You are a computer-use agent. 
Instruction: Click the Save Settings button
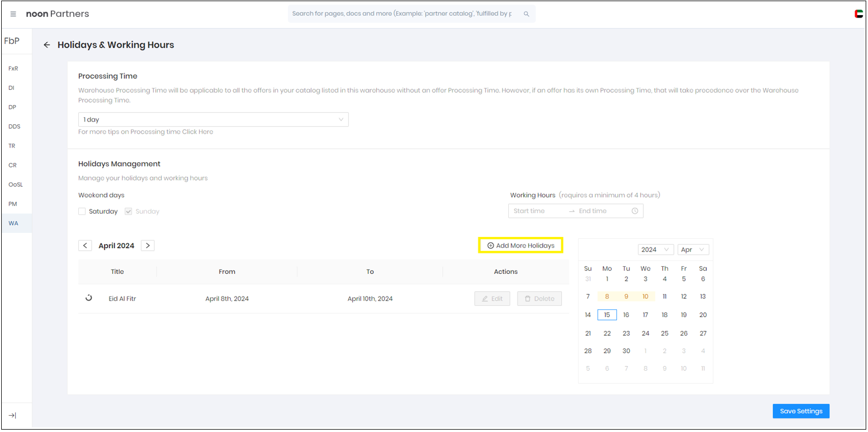click(801, 411)
